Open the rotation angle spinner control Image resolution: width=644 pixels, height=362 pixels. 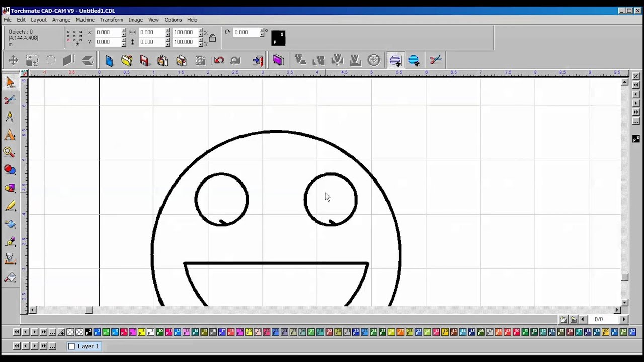coord(262,32)
